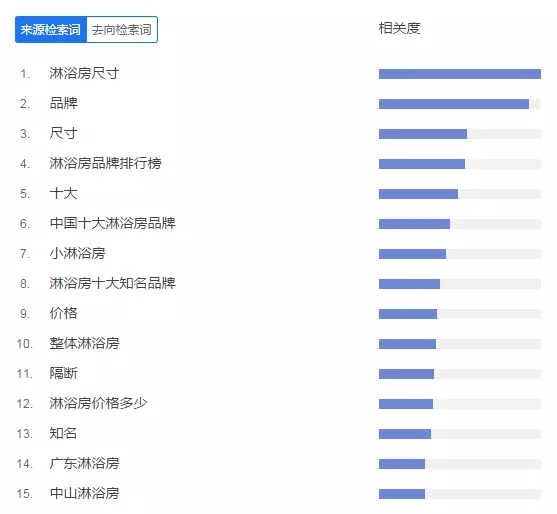Click the keyword 知名
Image resolution: width=557 pixels, height=514 pixels.
[x=63, y=433]
